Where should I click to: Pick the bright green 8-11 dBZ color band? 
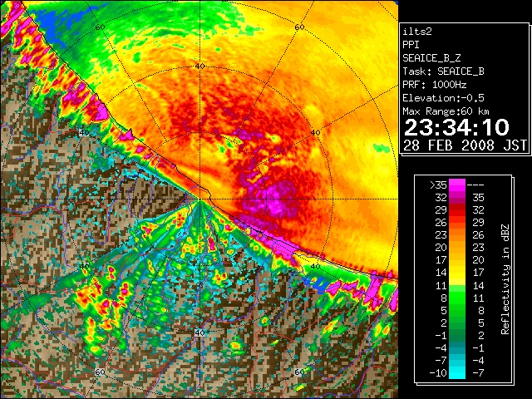pyautogui.click(x=457, y=298)
